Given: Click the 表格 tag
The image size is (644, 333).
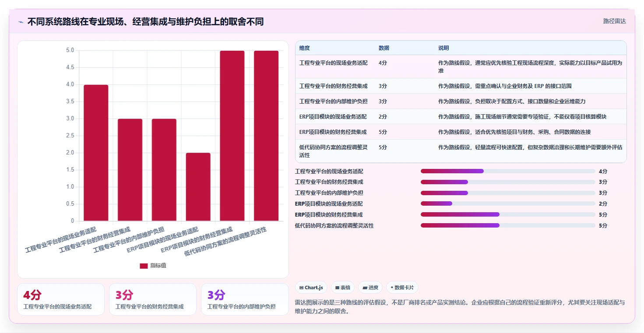Looking at the screenshot, I should coord(343,287).
